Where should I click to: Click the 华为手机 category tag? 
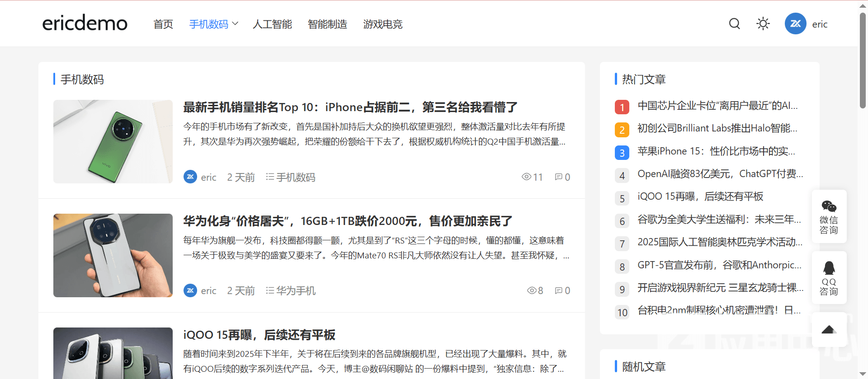pos(296,290)
